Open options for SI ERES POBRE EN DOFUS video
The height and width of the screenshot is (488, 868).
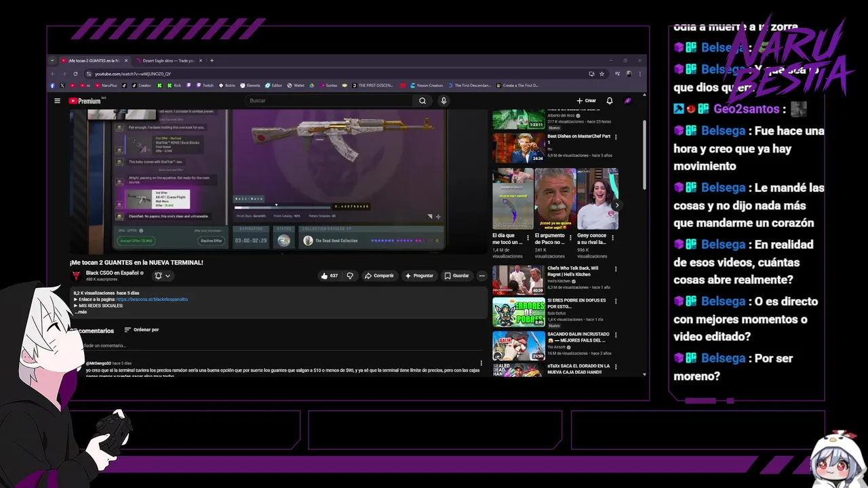click(616, 302)
